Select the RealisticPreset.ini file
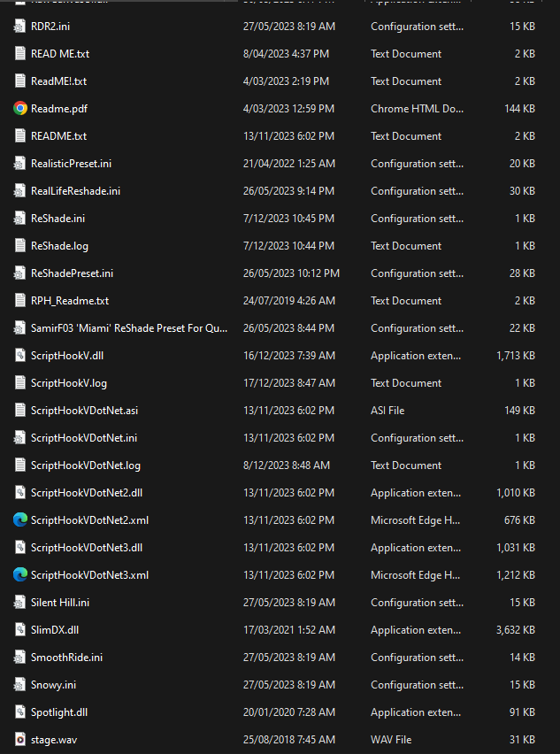Screen dimensions: 560x754 pos(71,164)
